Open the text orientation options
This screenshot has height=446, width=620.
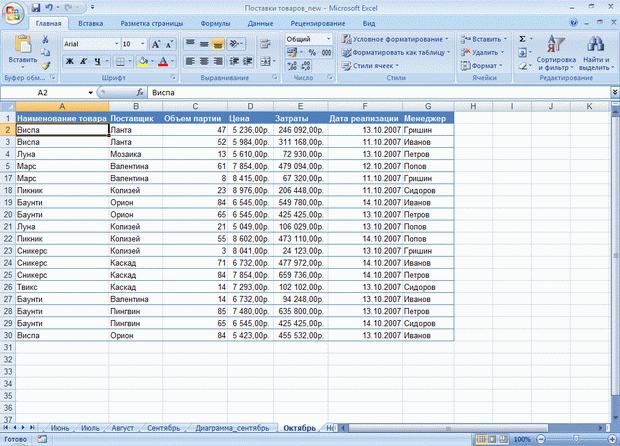[x=236, y=43]
